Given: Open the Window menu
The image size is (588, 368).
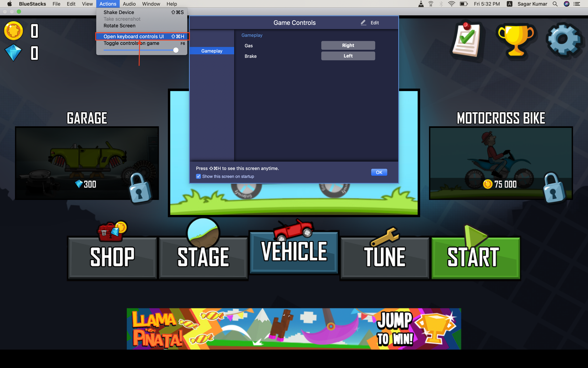Looking at the screenshot, I should pos(151,4).
